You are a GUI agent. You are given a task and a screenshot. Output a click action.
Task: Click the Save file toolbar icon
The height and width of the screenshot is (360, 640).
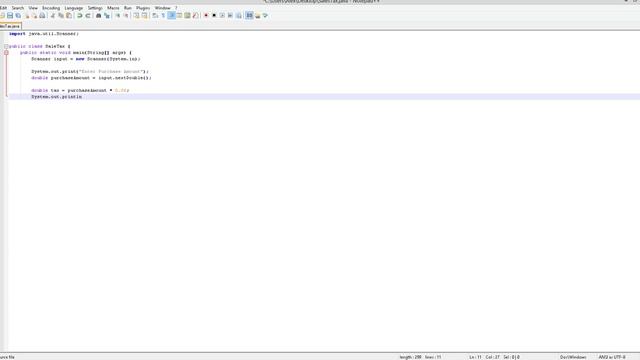pyautogui.click(x=10, y=16)
